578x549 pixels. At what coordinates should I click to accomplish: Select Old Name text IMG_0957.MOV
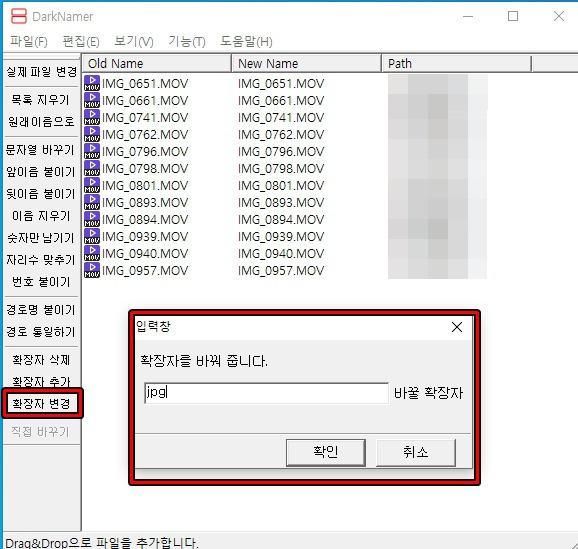point(145,270)
